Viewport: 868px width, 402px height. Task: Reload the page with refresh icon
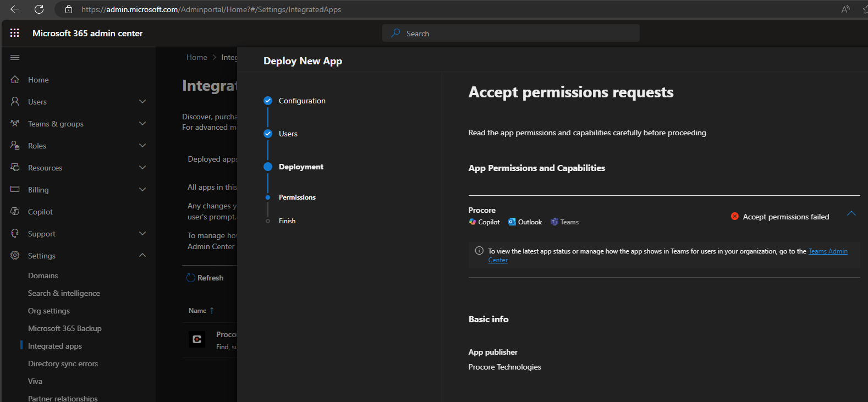pos(39,9)
